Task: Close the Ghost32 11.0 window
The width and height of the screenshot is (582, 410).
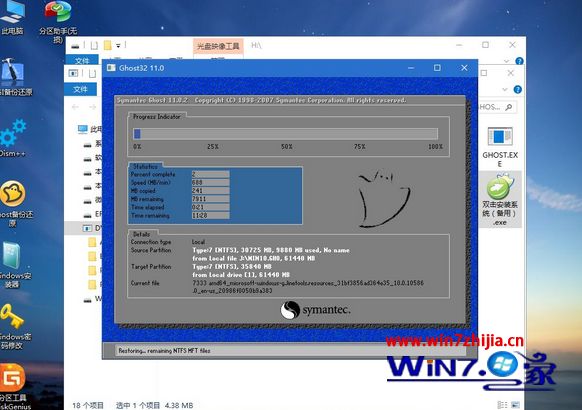Action: [x=464, y=68]
